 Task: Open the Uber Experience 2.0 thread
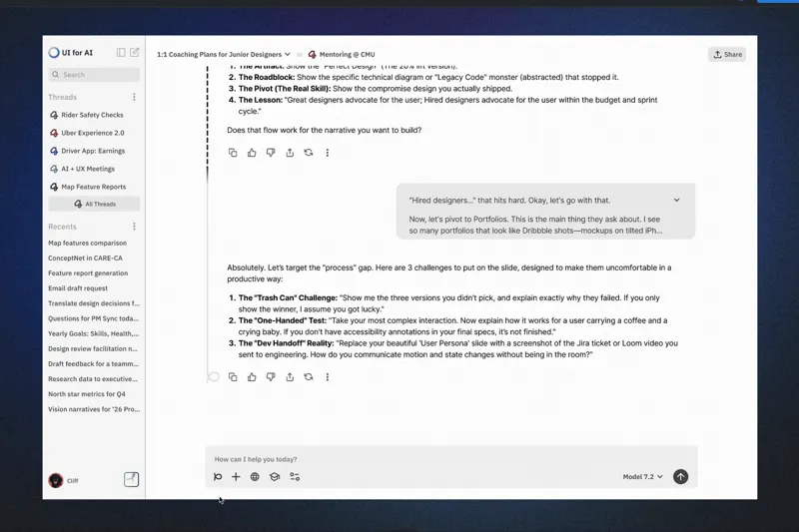tap(94, 133)
